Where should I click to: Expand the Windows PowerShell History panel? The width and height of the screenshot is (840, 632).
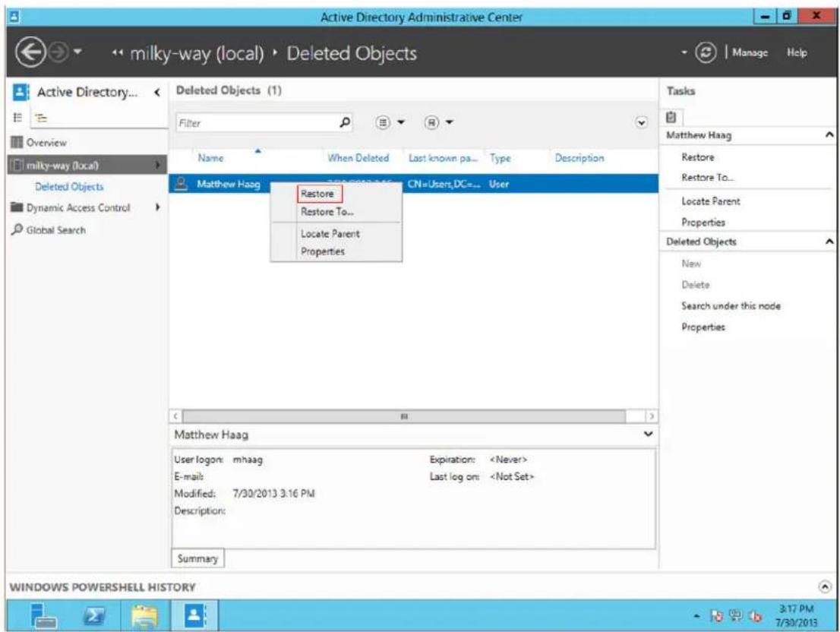pyautogui.click(x=825, y=587)
